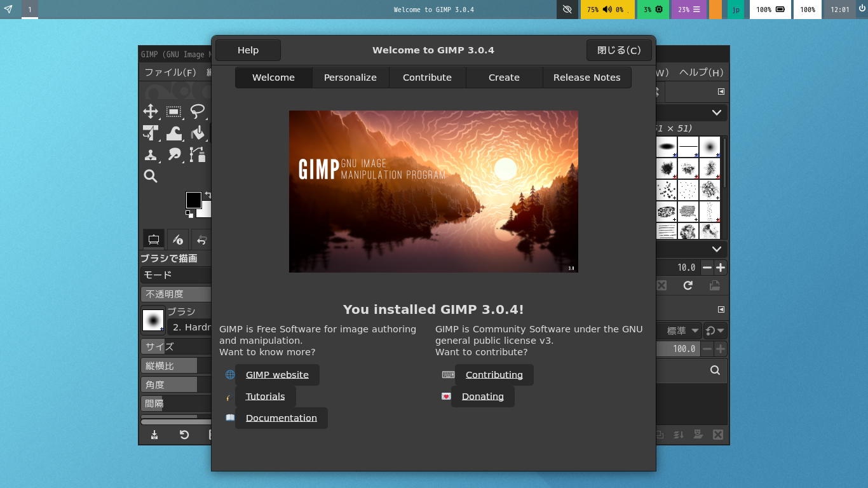Switch to the Welcome tab

tap(273, 78)
